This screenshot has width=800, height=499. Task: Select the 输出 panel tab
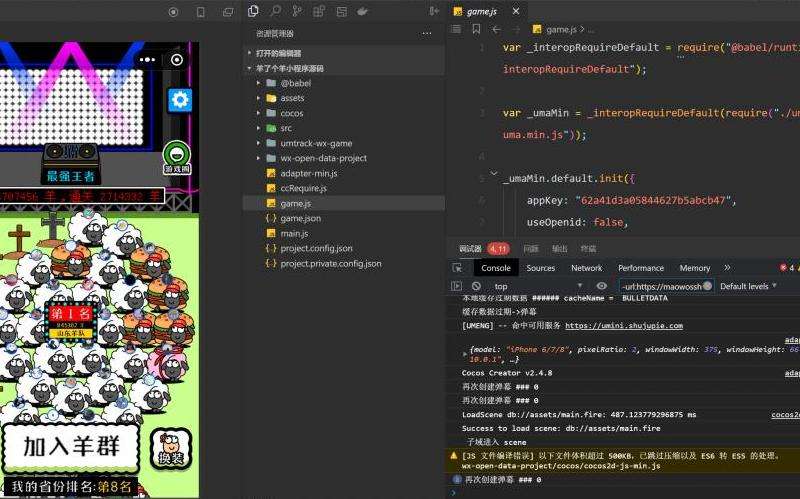click(560, 248)
